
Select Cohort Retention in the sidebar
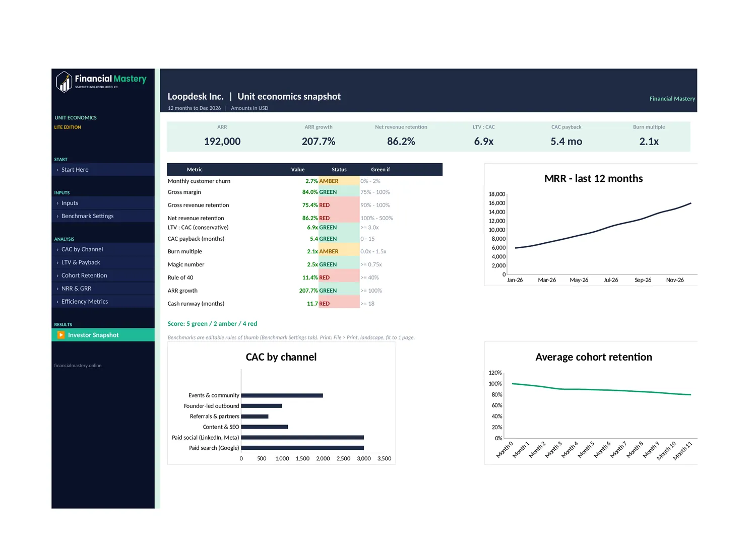pos(103,275)
